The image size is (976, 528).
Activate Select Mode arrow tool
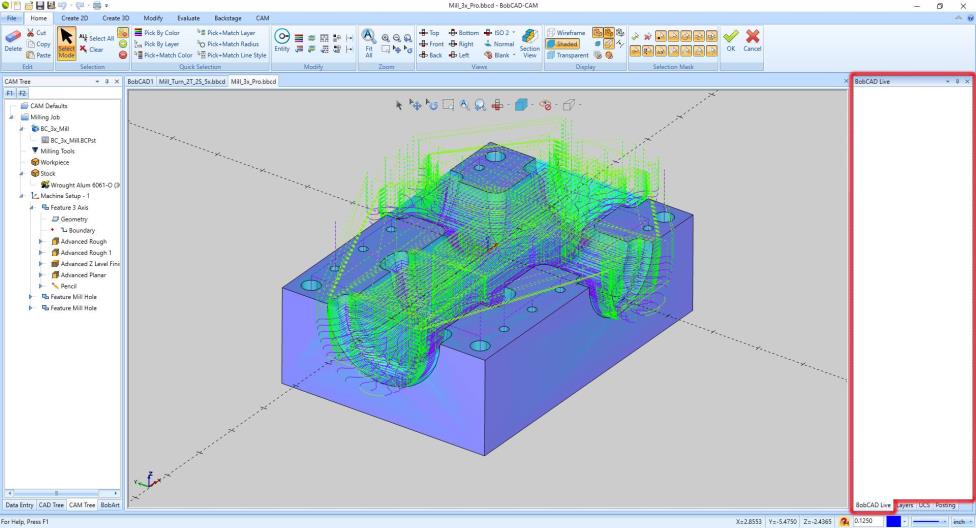tap(67, 43)
